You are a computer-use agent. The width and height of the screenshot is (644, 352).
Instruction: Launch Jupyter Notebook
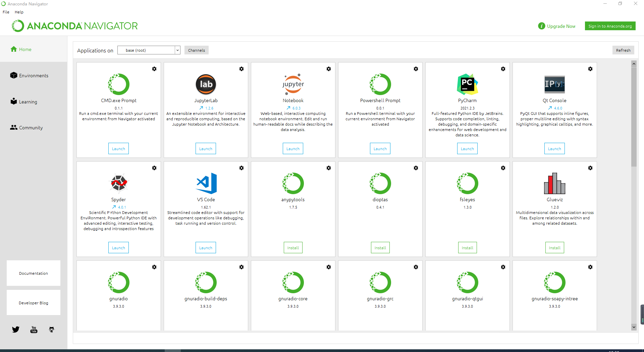point(293,149)
